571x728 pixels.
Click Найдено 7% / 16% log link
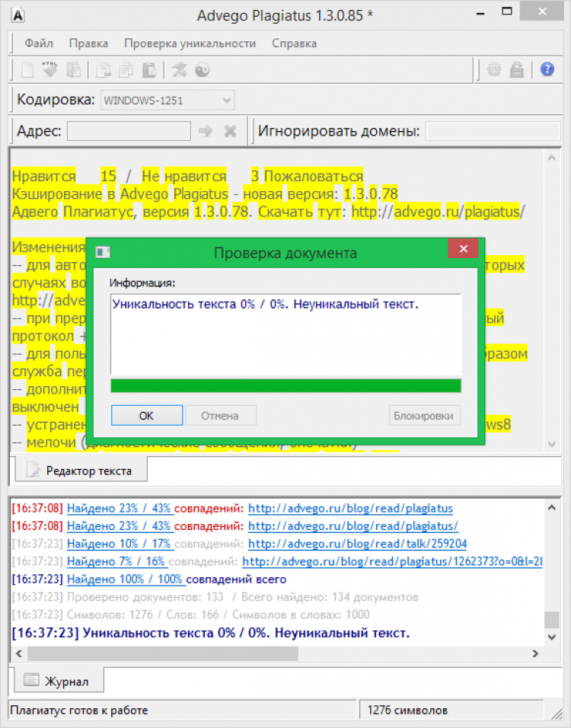[116, 561]
